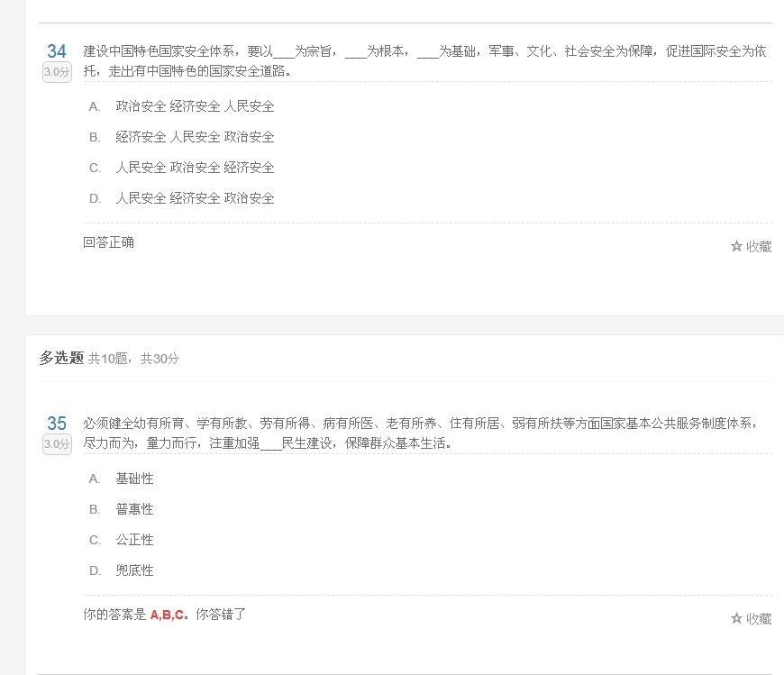Screen dimensions: 784x675
Task: Check option C 公正性 in question 35
Action: 121,540
